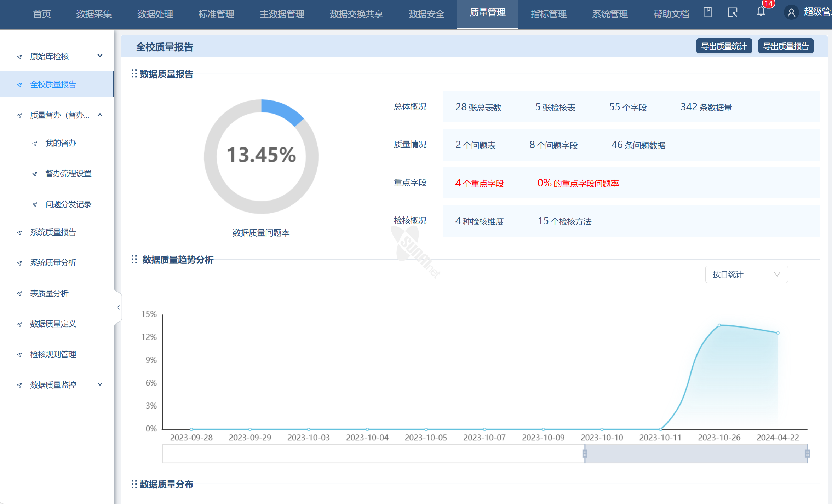Viewport: 832px width, 504px height.
Task: Click the 2023-10-26 data point on the chart
Action: tap(719, 325)
